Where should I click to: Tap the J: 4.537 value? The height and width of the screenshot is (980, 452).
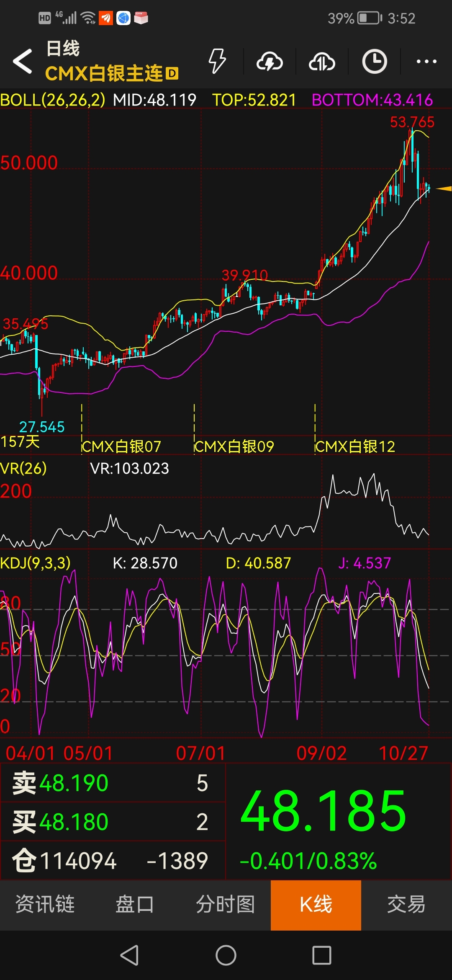[x=365, y=563]
